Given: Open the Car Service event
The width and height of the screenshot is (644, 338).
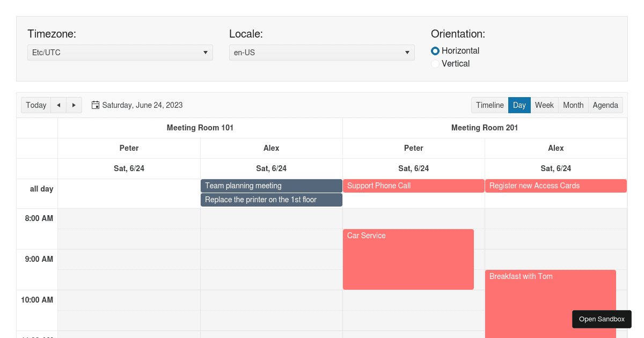Looking at the screenshot, I should [408, 259].
